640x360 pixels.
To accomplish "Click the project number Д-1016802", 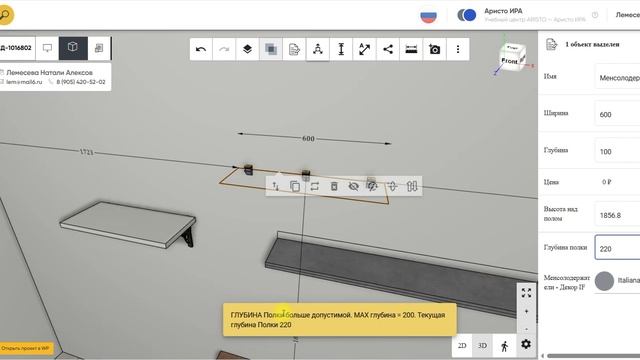I will coord(16,48).
